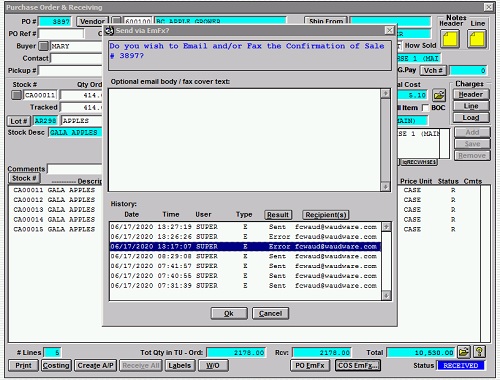Open the Header charges button
500x380 pixels.
[x=471, y=95]
